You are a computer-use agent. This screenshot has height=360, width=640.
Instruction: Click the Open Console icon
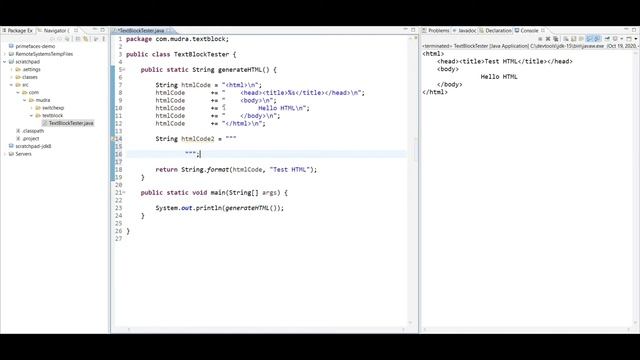click(x=629, y=39)
